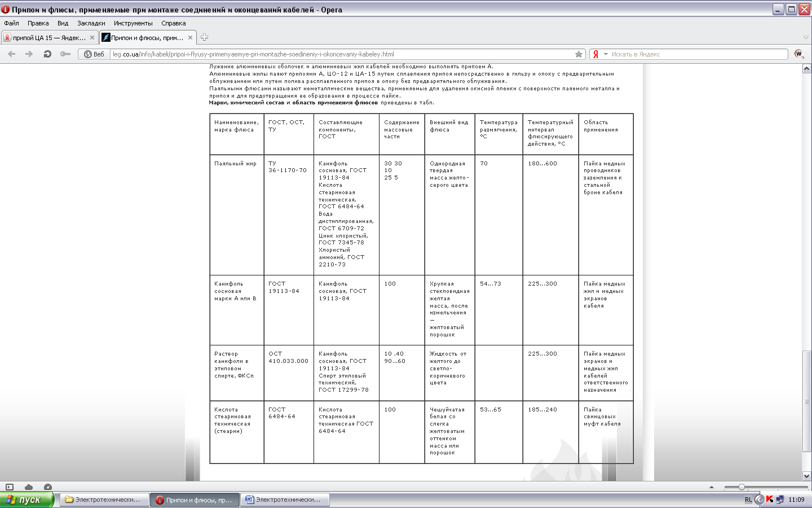Open the Правка menu

(x=38, y=23)
